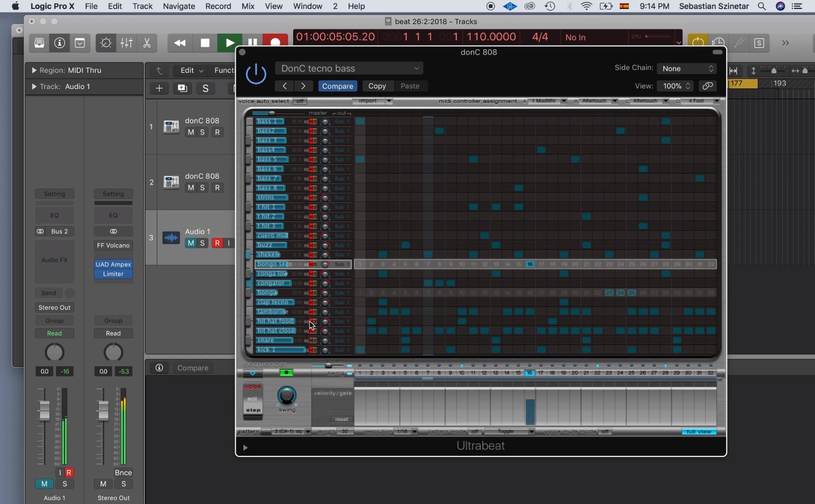Open the Edit dropdown in tracks area
Viewport: 815px width, 504px height.
click(x=191, y=70)
